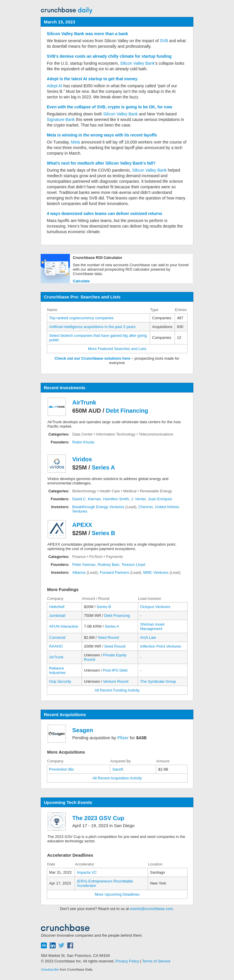This screenshot has width=234, height=980.
Task: Open Octopus Ventures lead investor link
Action: point(155,607)
